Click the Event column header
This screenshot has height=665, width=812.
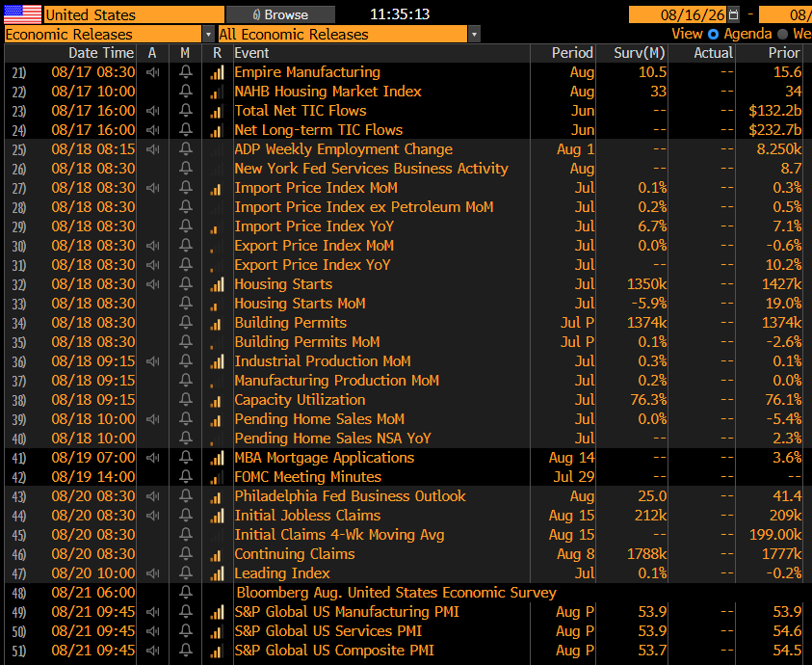251,53
